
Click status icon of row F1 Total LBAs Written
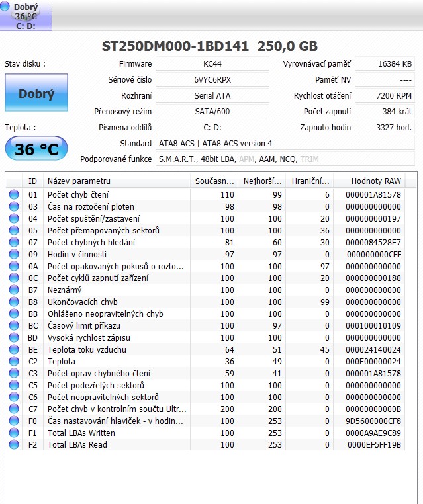point(14,433)
